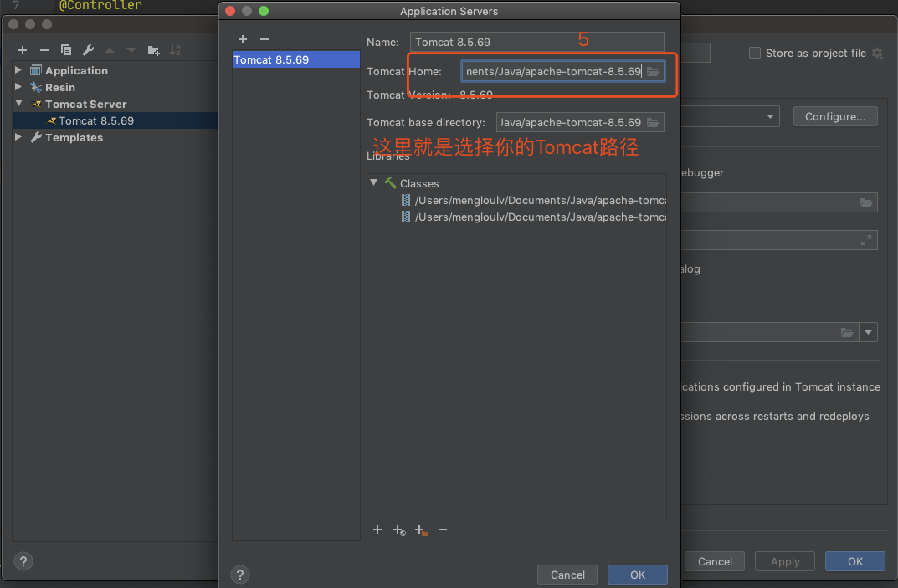This screenshot has height=588, width=898.
Task: Click OK in Application Servers dialog
Action: (638, 575)
